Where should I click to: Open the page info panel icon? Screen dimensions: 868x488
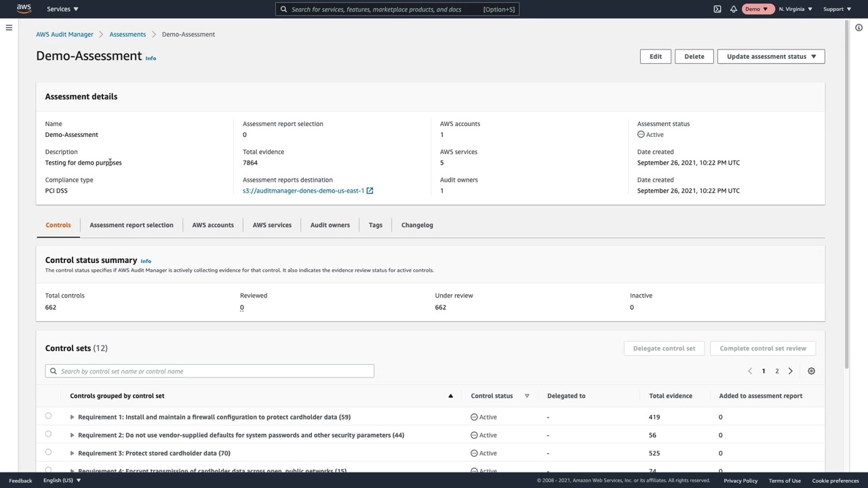tap(859, 28)
